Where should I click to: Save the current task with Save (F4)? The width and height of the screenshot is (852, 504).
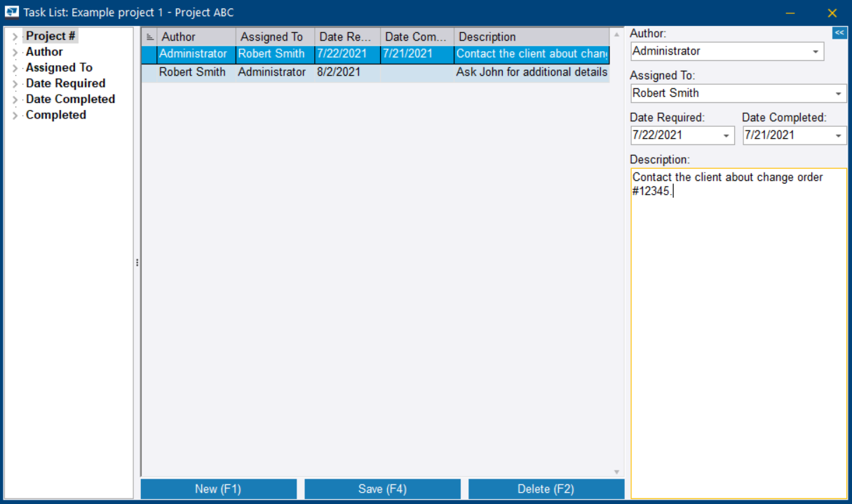[382, 489]
